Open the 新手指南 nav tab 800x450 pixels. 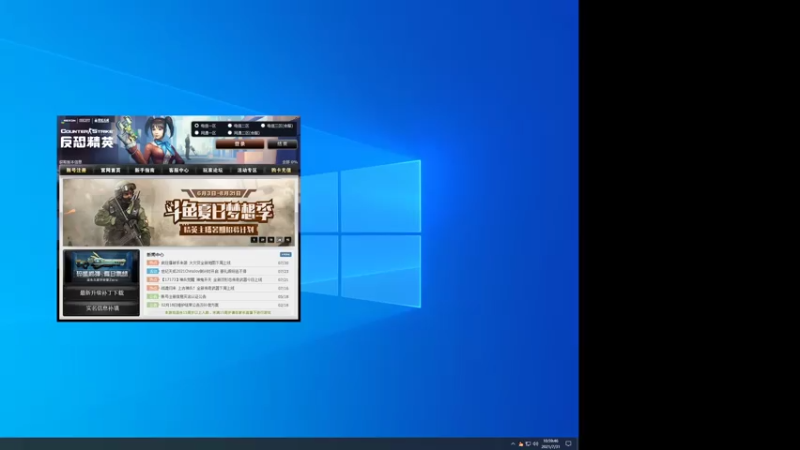(x=145, y=170)
